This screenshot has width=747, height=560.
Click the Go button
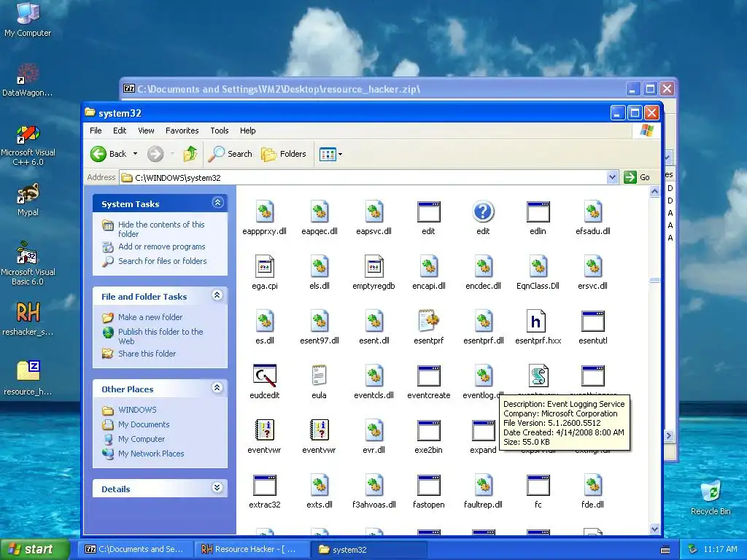pos(637,177)
